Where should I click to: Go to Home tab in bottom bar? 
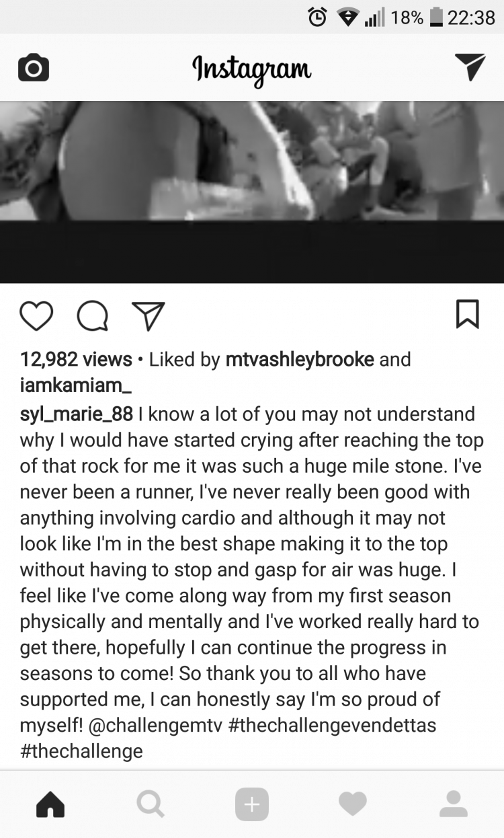(x=50, y=804)
